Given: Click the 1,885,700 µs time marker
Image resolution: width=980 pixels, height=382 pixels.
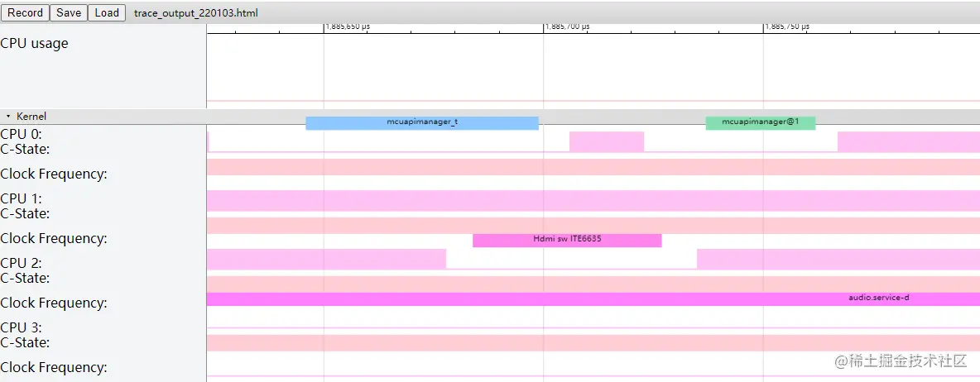Looking at the screenshot, I should [568, 26].
